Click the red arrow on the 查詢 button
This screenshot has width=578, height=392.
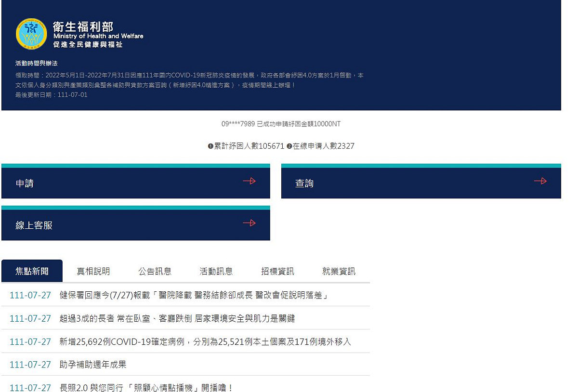click(x=540, y=181)
